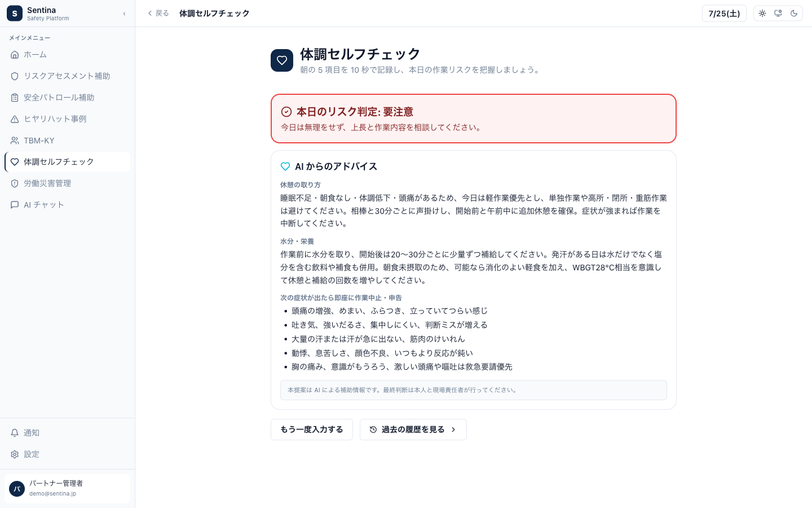
Task: Click the shield icon for risk assessment
Action: point(15,76)
